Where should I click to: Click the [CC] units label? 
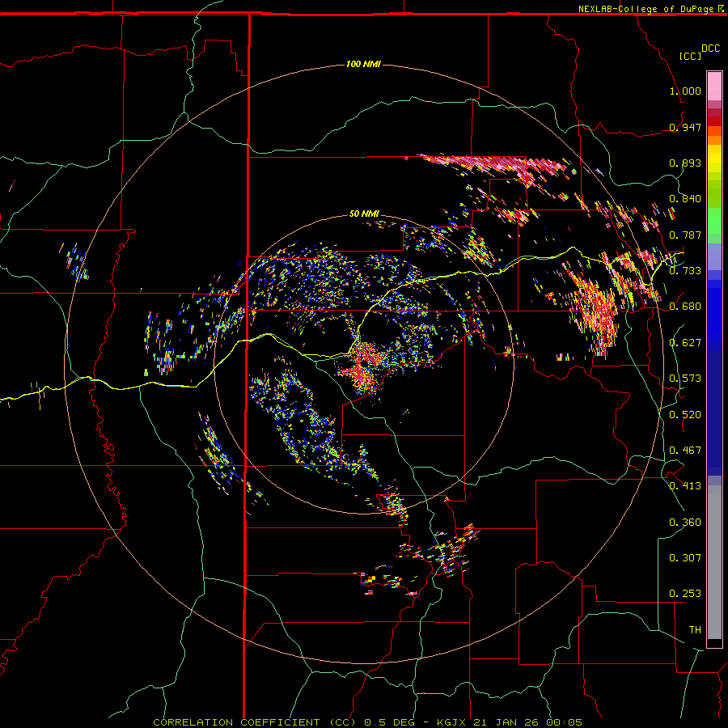[x=691, y=56]
